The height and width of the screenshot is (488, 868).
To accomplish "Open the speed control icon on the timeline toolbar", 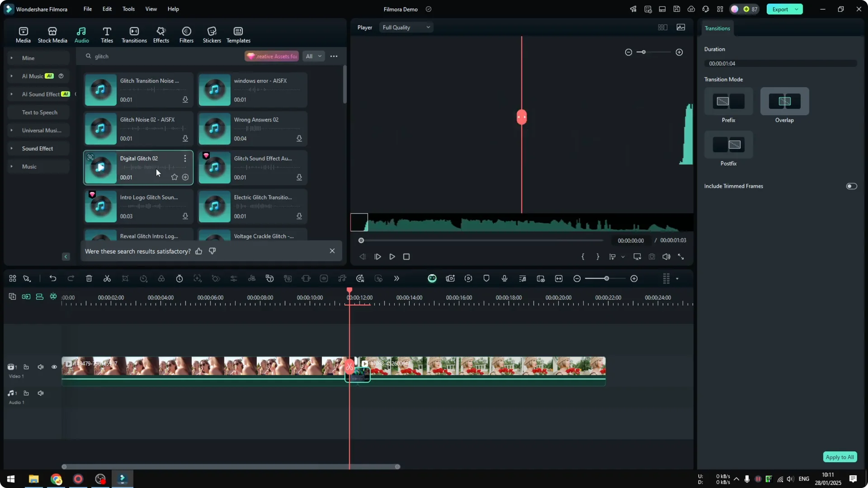I will coord(143,278).
